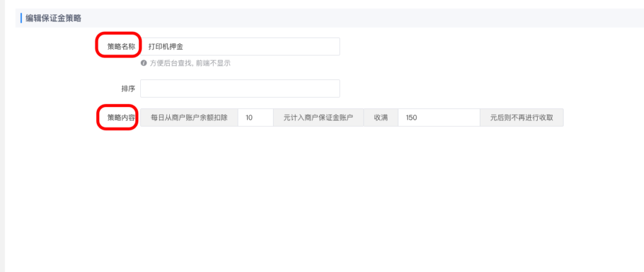Click the 排序 field label
644x272 pixels.
[x=128, y=88]
